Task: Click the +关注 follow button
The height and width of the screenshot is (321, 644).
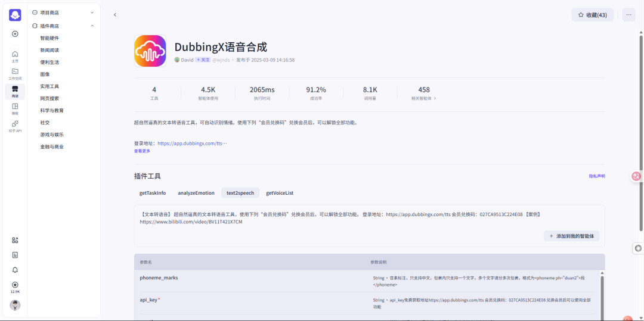Action: pos(203,60)
